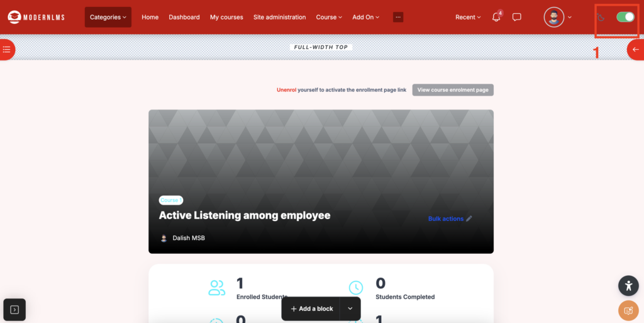644x323 pixels.
Task: Click the red left-arrow drawer button
Action: pos(636,49)
